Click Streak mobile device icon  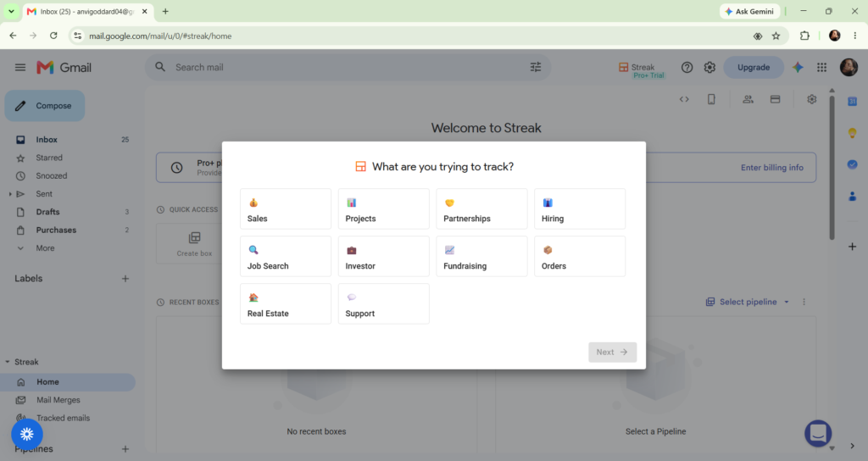[711, 100]
